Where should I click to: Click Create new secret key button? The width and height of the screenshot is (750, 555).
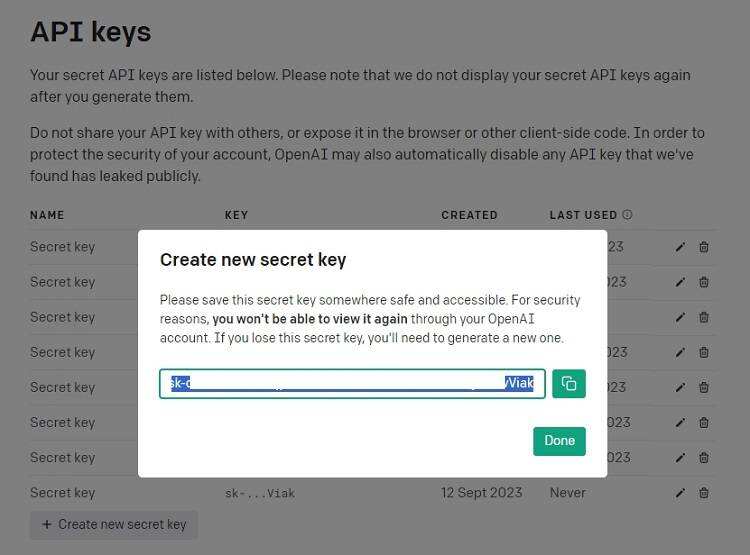coord(114,524)
